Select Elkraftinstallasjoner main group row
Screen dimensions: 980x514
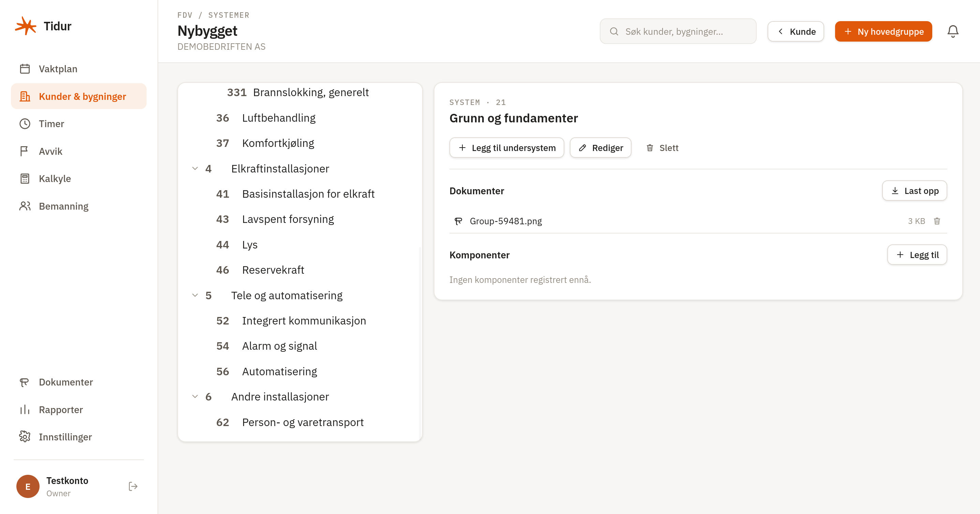[300, 168]
